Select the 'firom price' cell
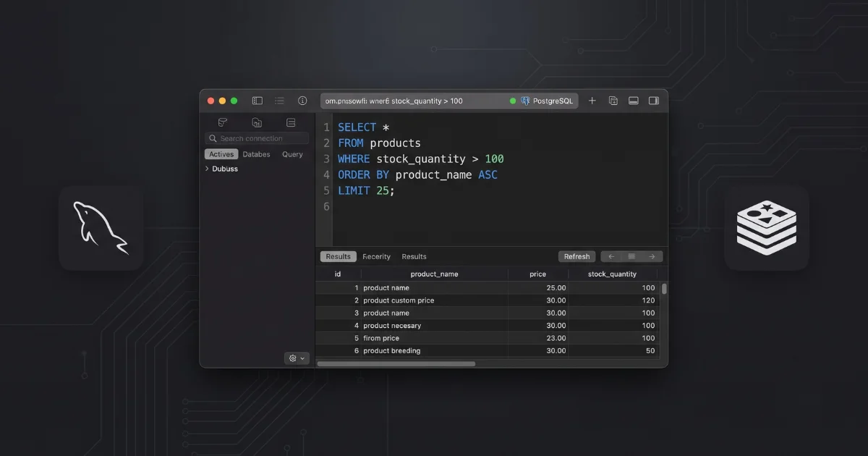 pos(381,338)
